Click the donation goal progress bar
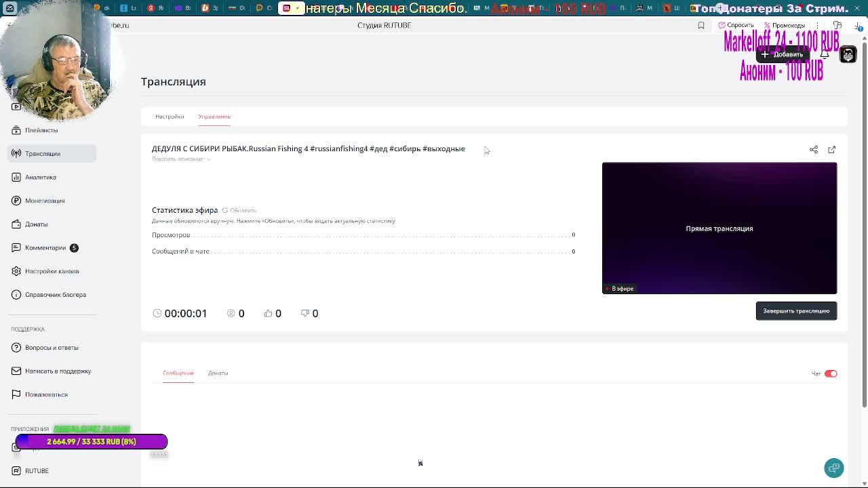 [92, 442]
